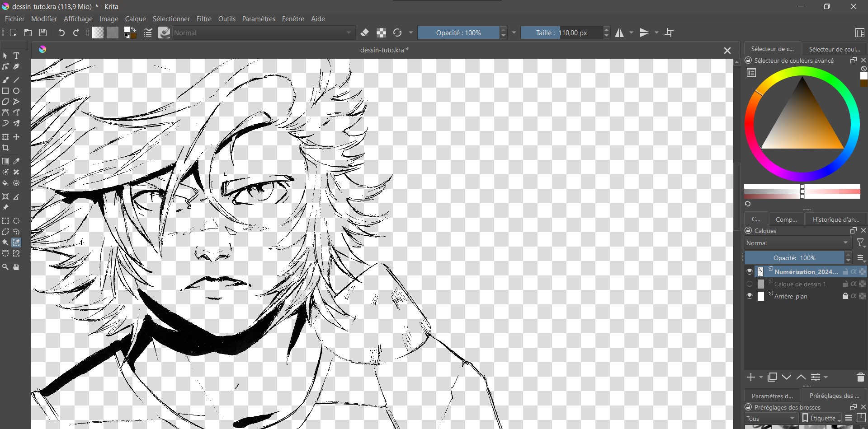Select the Calligraphy tool
This screenshot has height=429, width=868.
[x=16, y=67]
